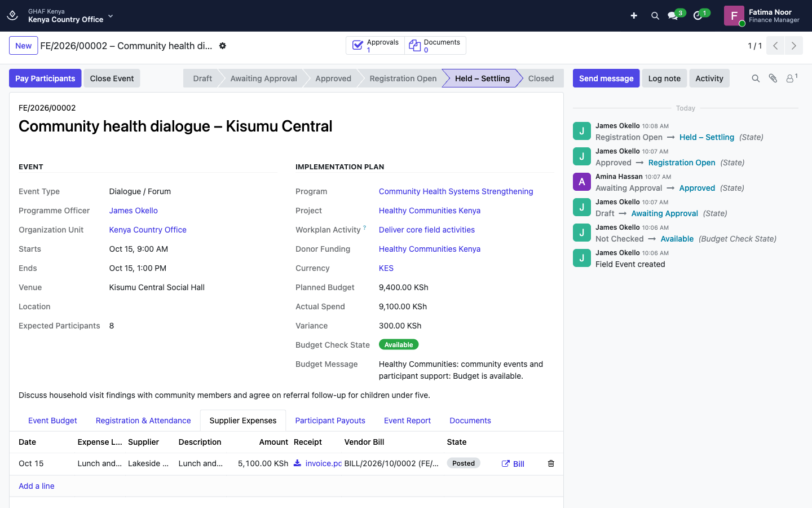The height and width of the screenshot is (508, 812).
Task: Click the Pay Participants button
Action: click(45, 78)
